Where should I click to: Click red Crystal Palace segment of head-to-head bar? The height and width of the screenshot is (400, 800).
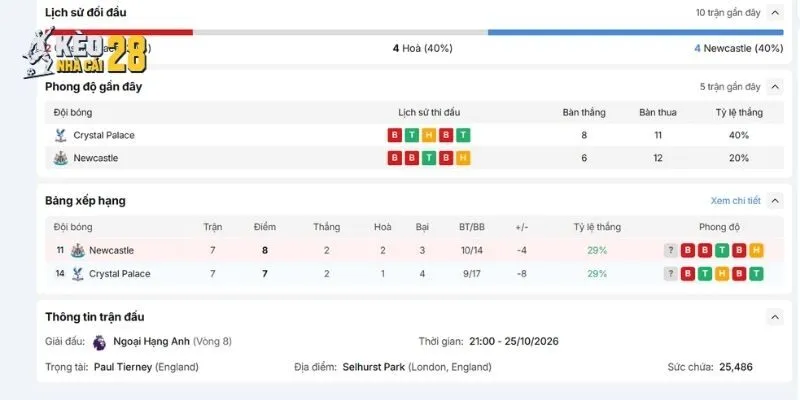(x=119, y=32)
